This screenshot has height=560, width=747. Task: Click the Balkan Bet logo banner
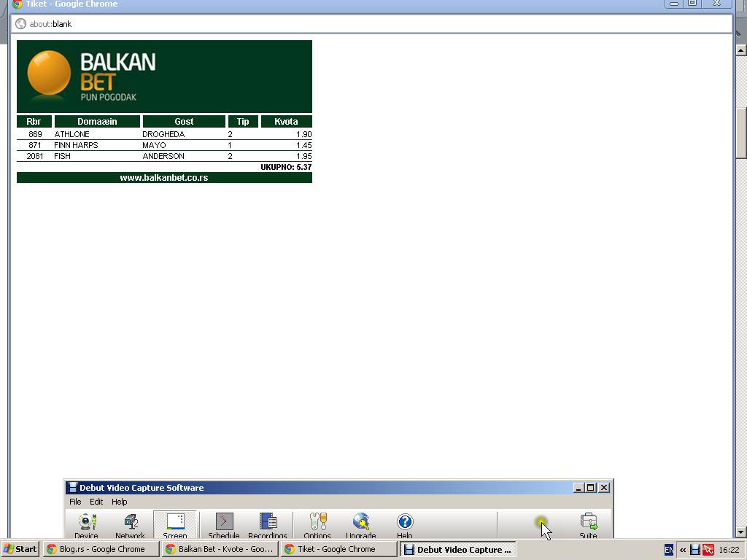pos(164,77)
